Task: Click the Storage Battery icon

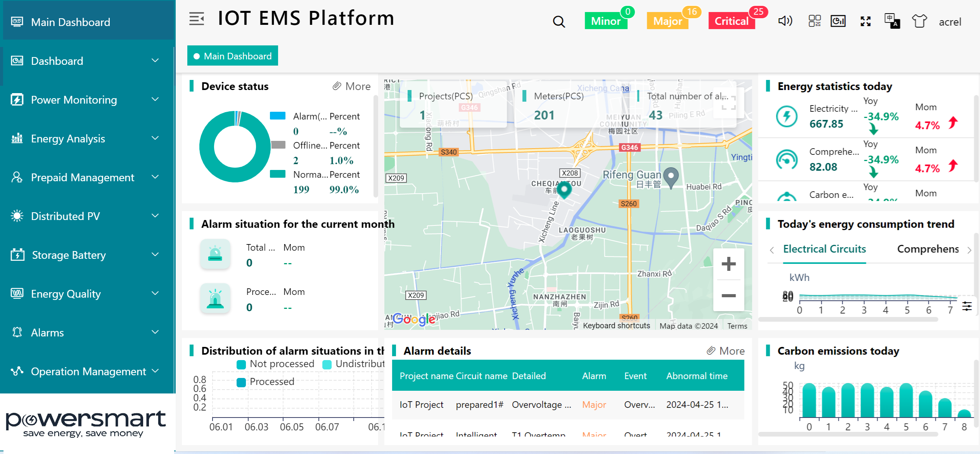Action: 17,255
